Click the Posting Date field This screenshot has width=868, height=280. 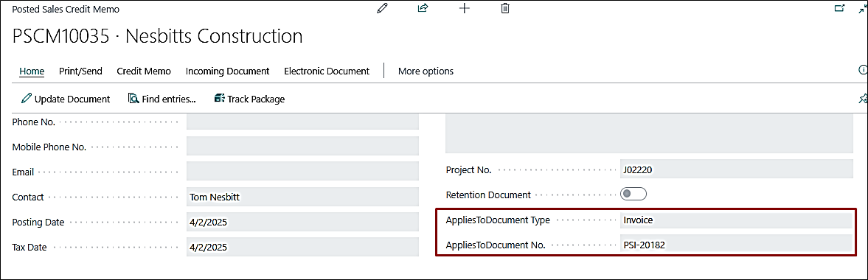[303, 222]
